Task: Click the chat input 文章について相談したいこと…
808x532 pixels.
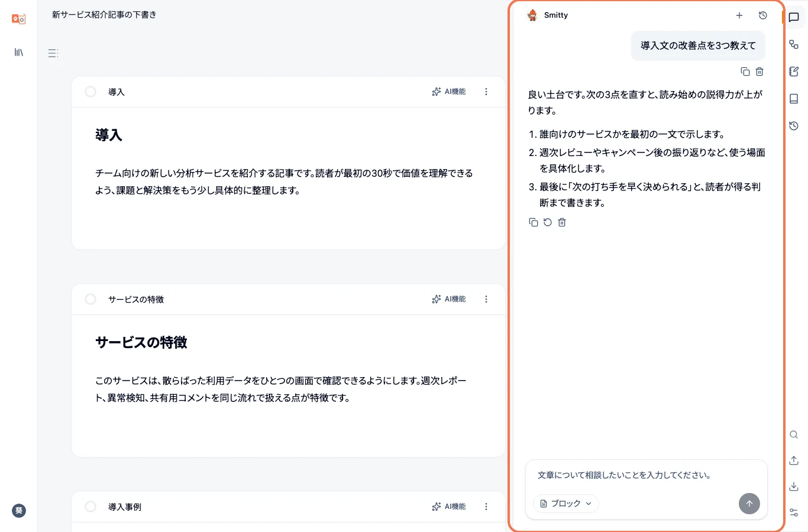Action: [646, 475]
